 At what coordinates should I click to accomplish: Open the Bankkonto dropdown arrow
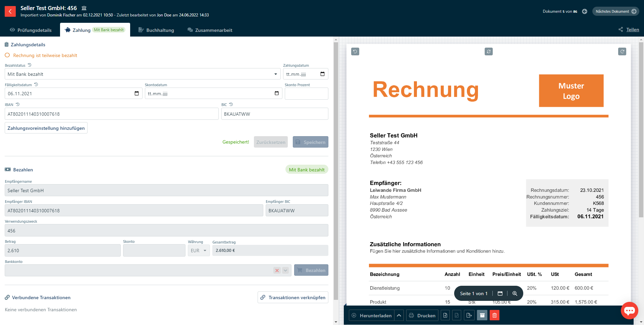(285, 270)
